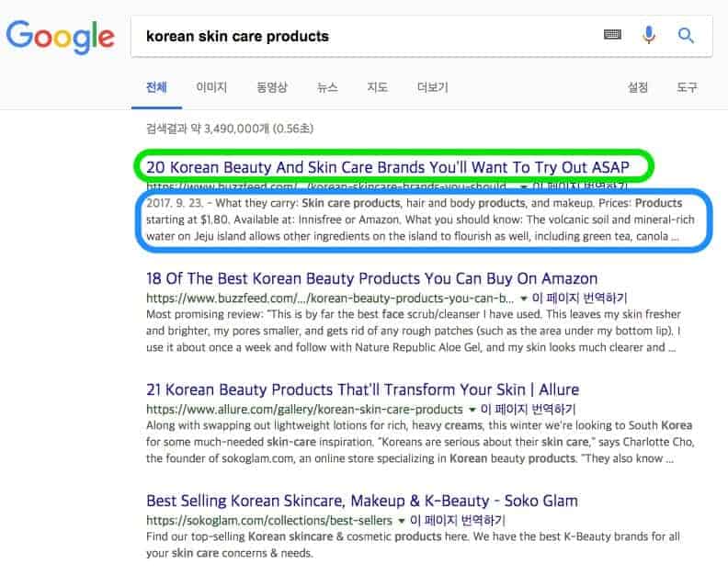This screenshot has width=728, height=575.
Task: Switch to the 이미지 tab
Action: point(211,87)
